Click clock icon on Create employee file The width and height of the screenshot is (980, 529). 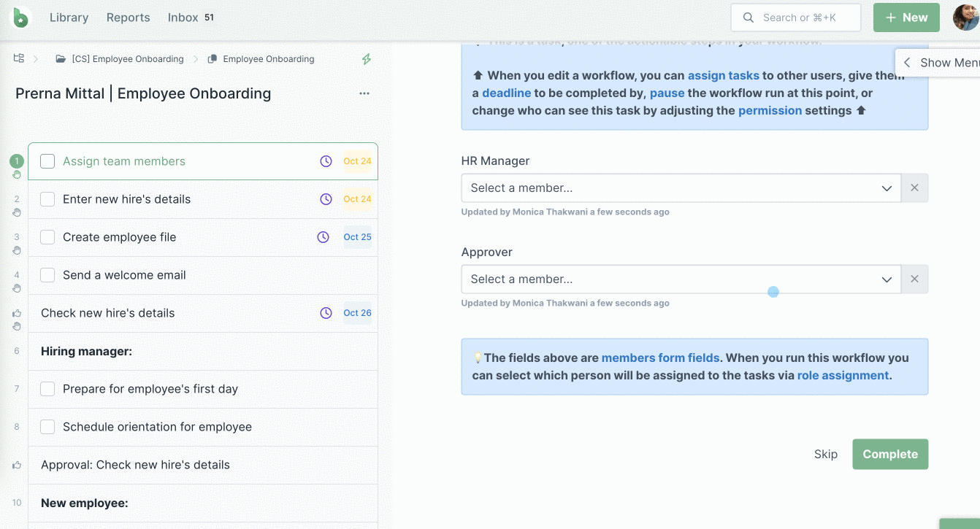(324, 237)
